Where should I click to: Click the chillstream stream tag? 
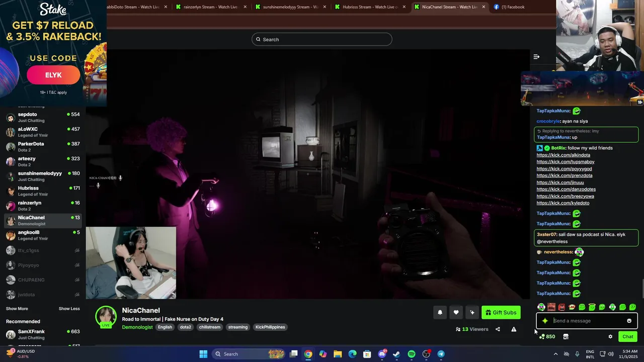tap(210, 327)
